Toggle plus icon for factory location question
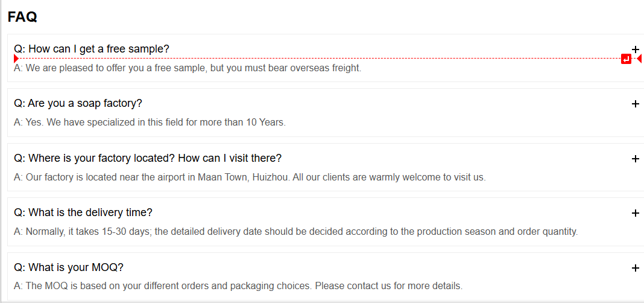This screenshot has height=303, width=644. click(x=636, y=159)
